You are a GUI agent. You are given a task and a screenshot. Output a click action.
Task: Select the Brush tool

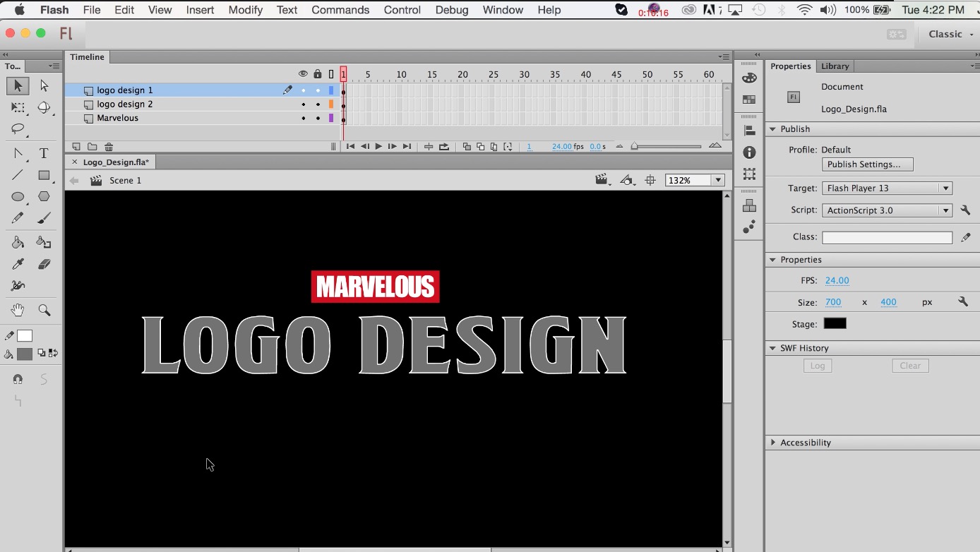coord(43,218)
